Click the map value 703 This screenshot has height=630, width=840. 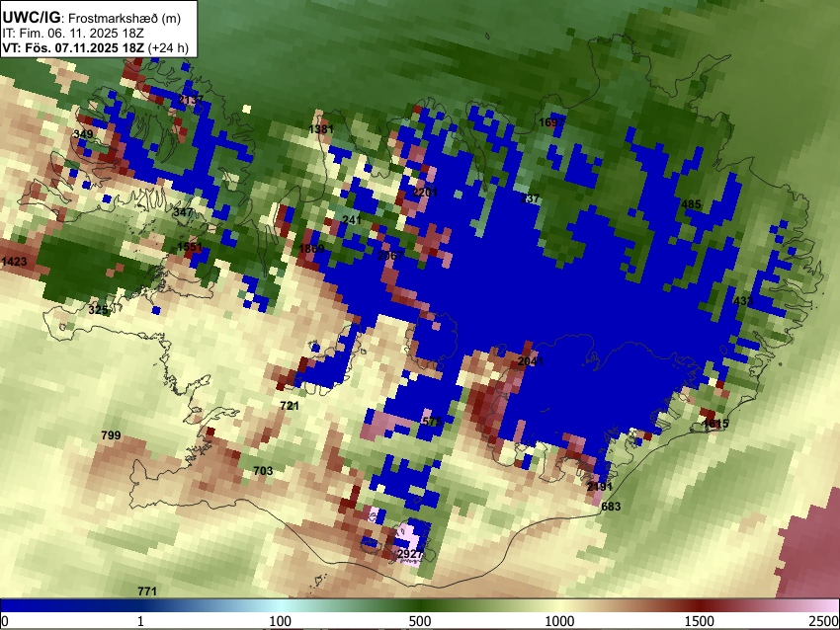tap(263, 471)
